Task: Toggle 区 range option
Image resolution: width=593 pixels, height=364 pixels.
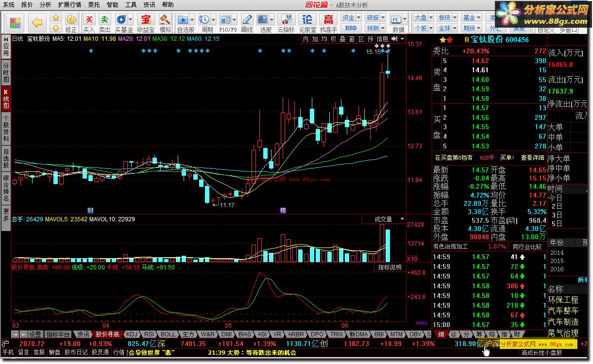Action: click(x=361, y=38)
